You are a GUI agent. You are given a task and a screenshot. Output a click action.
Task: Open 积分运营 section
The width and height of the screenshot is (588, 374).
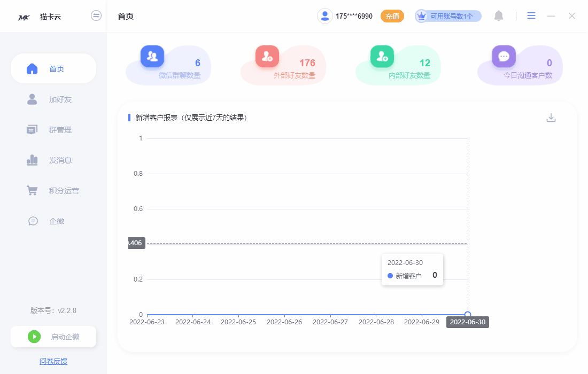(x=53, y=190)
